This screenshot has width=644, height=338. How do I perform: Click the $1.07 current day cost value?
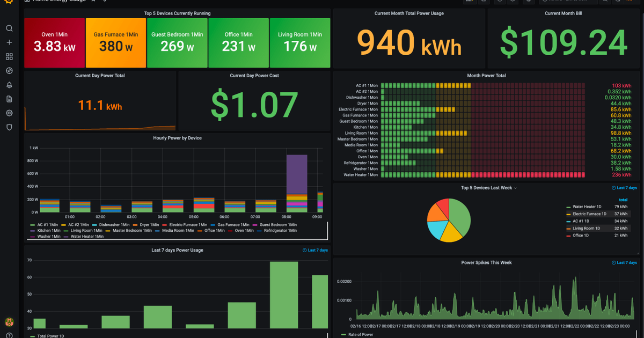coord(254,105)
